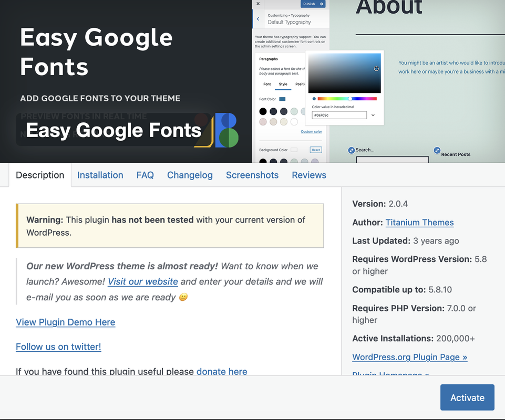The width and height of the screenshot is (505, 420).
Task: Click the Reset button for background color
Action: [316, 150]
